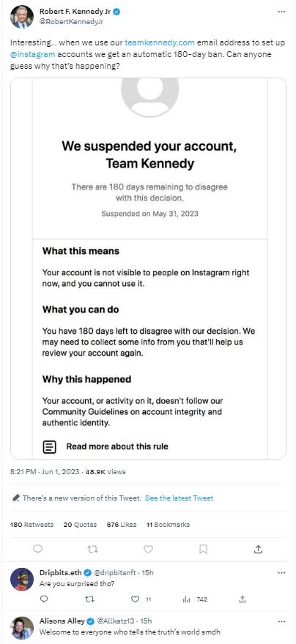
Task: Open Robert F. Kennedy Jr profile picture
Action: coord(22,17)
